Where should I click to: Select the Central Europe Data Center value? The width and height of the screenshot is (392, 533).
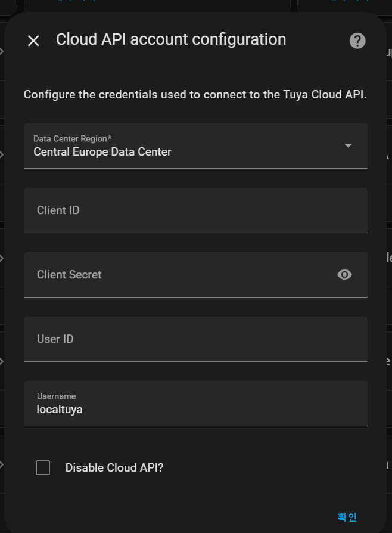point(102,151)
